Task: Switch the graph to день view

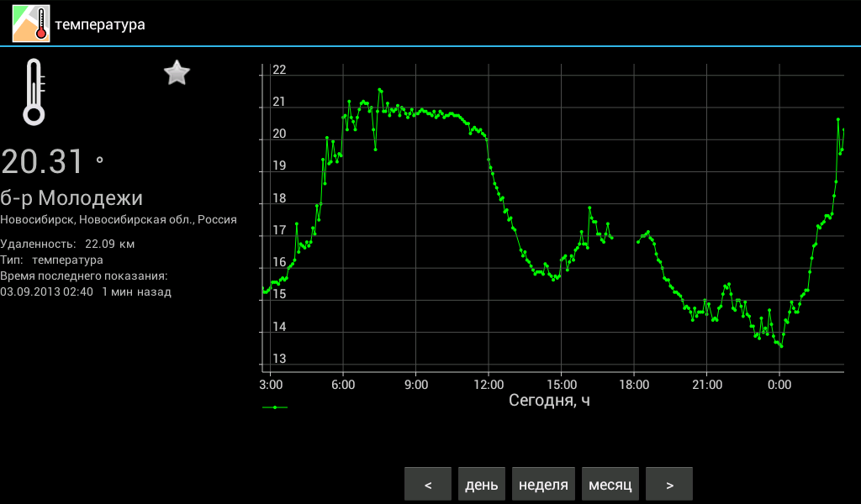Action: [482, 484]
